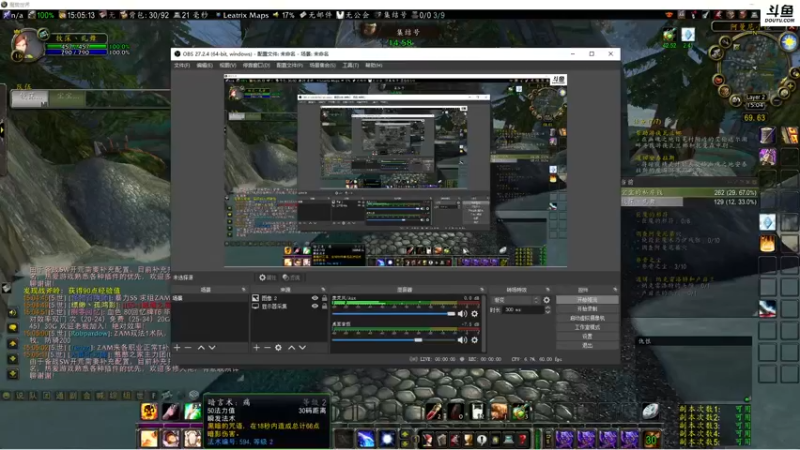
Task: Undock the 控件 controls panel
Action: [615, 290]
